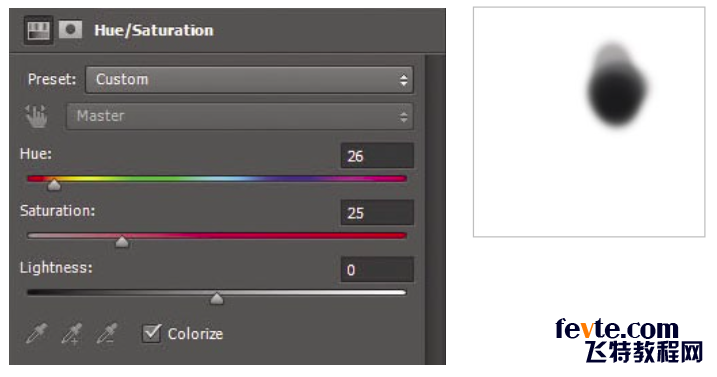Click the Saturation slider handle
Viewport: 717px width, 377px height.
click(122, 241)
